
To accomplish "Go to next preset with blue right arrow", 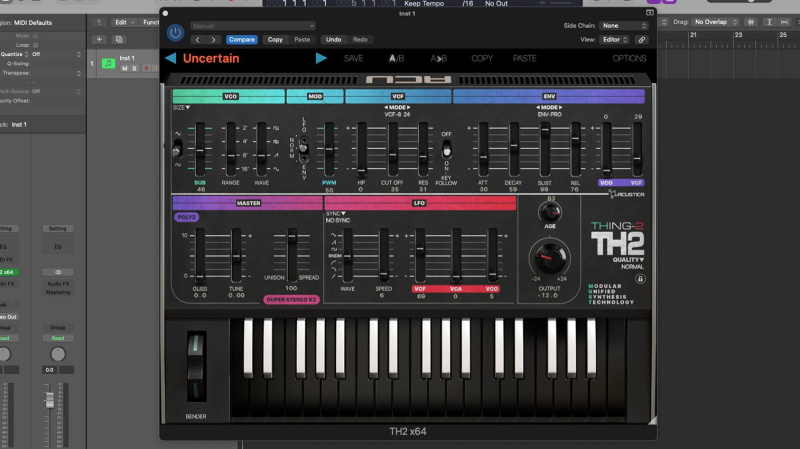I will (x=321, y=58).
